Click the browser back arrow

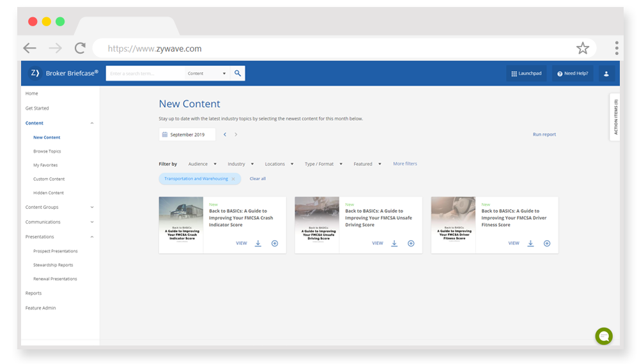[30, 49]
